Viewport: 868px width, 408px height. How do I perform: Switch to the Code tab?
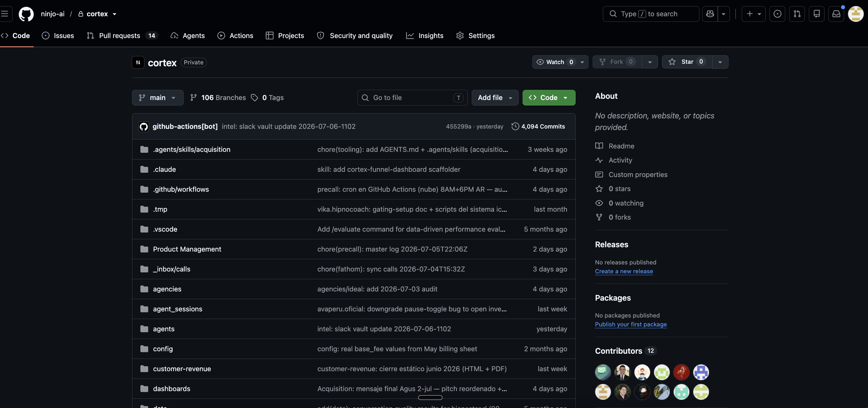(x=16, y=35)
